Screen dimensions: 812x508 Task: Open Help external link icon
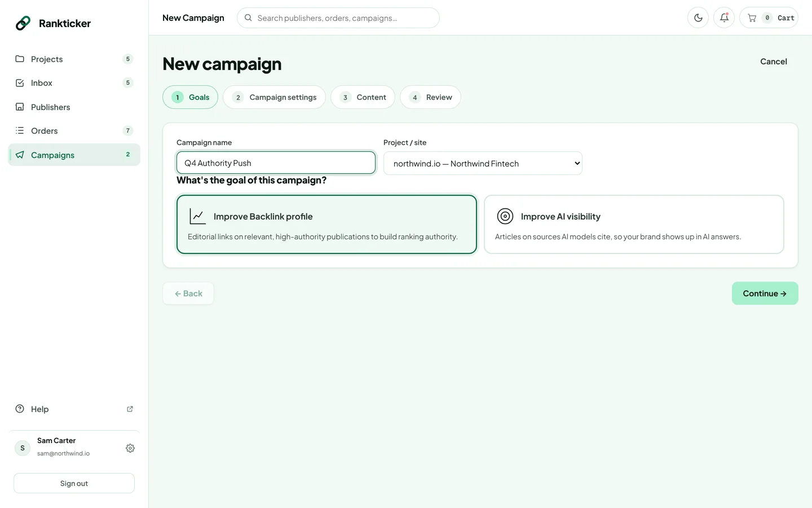130,409
